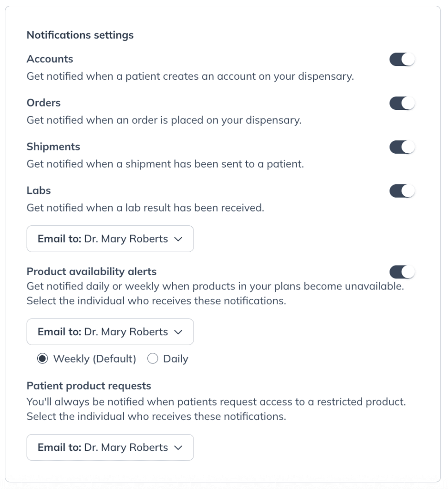Click the Labs section label
Image resolution: width=448 pixels, height=489 pixels.
[x=39, y=191]
